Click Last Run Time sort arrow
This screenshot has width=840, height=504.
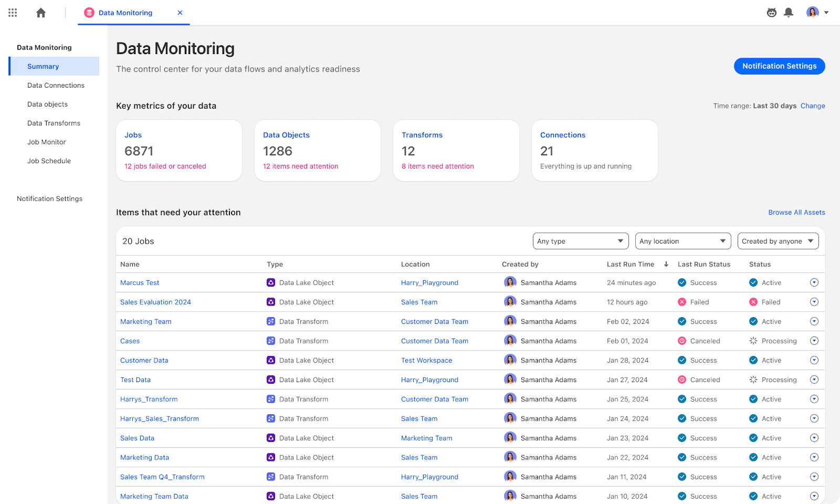tap(666, 264)
